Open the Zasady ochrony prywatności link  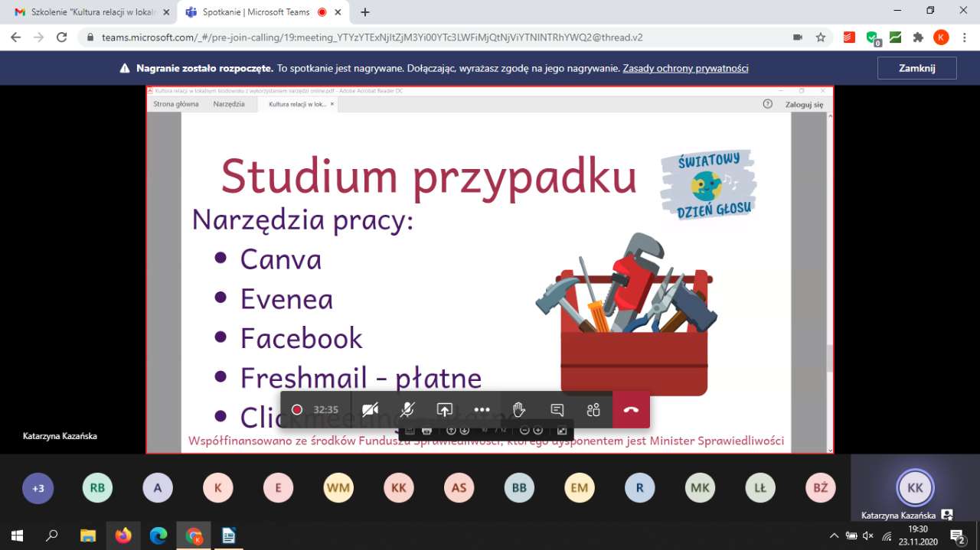coord(685,68)
